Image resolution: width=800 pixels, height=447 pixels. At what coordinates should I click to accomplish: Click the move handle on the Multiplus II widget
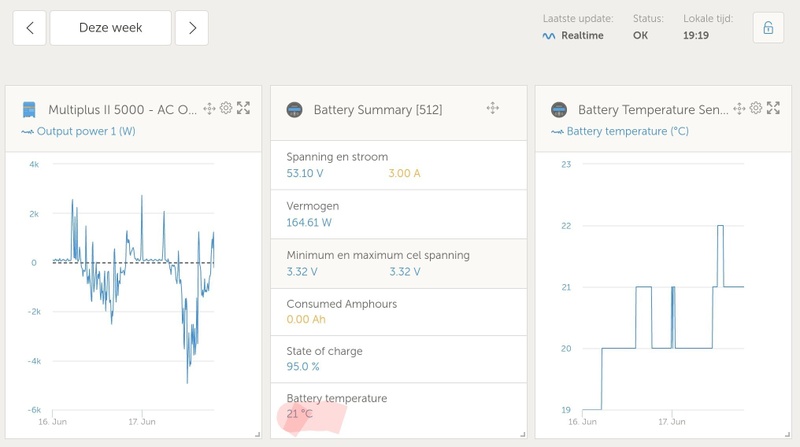click(209, 108)
